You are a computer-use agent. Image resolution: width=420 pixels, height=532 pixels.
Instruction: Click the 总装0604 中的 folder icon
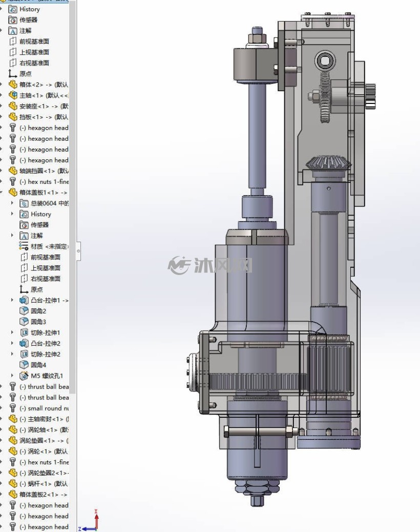24,203
